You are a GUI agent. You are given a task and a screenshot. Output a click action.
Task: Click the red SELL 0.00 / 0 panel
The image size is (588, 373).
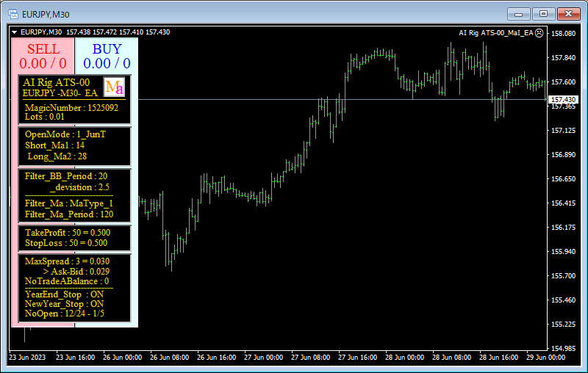click(x=43, y=57)
